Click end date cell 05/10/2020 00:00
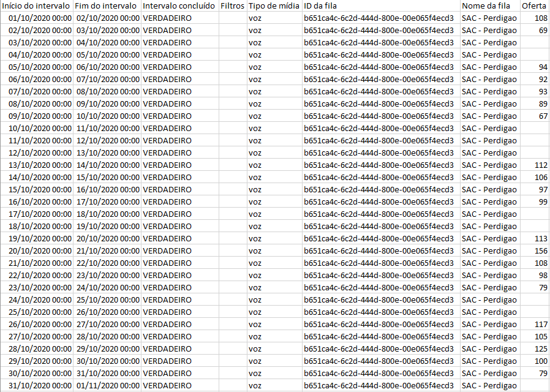Image resolution: width=550 pixels, height=392 pixels. [107, 55]
